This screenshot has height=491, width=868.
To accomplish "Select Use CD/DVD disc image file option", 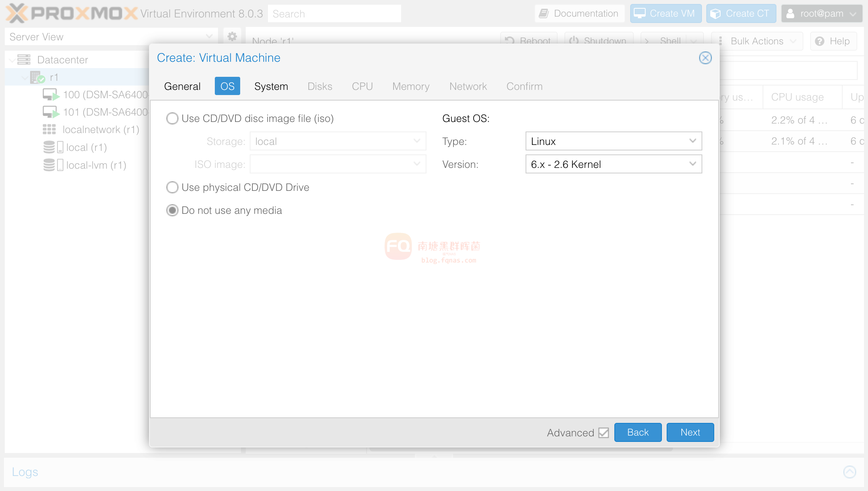I will click(172, 118).
